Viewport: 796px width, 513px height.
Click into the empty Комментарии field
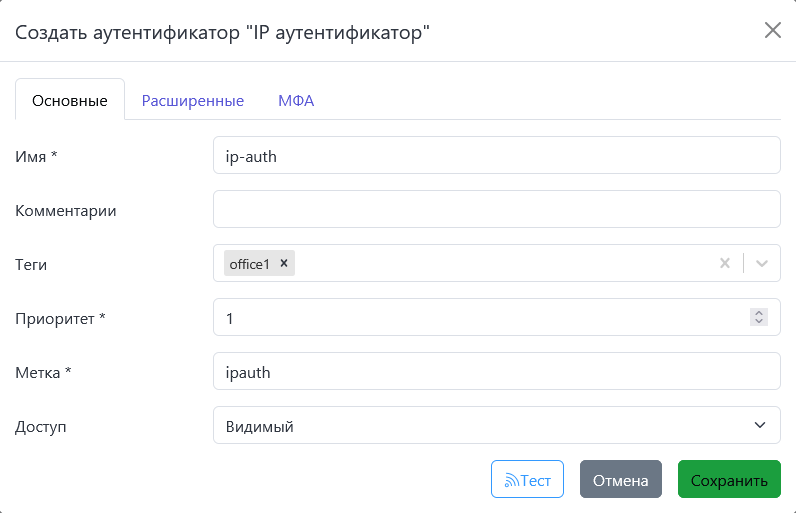pyautogui.click(x=496, y=209)
